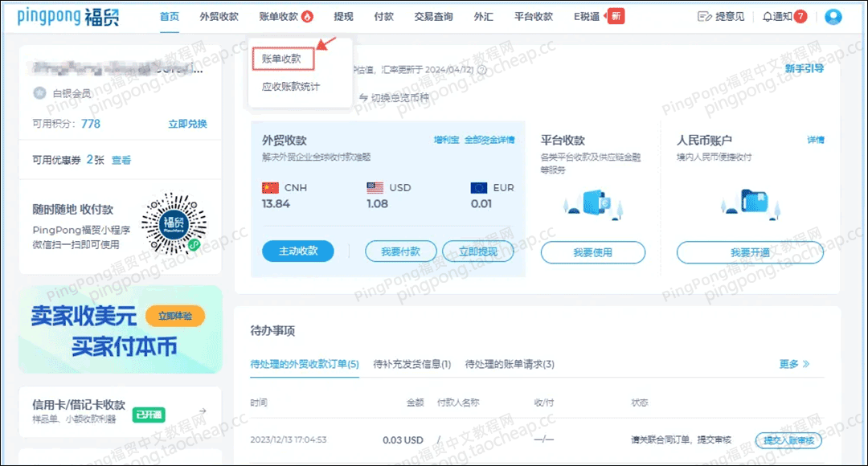Image resolution: width=868 pixels, height=466 pixels.
Task: Open 全部资金详情 link
Action: tap(489, 140)
